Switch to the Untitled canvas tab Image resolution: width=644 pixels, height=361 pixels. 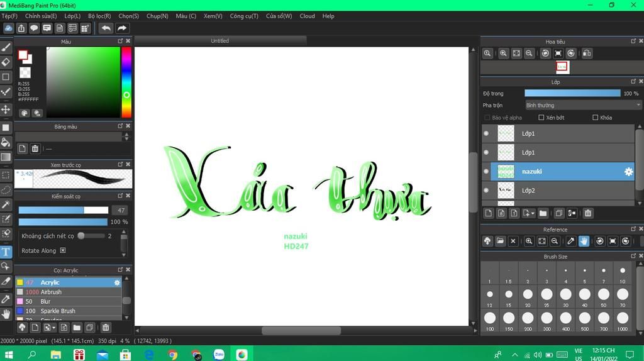click(x=220, y=41)
